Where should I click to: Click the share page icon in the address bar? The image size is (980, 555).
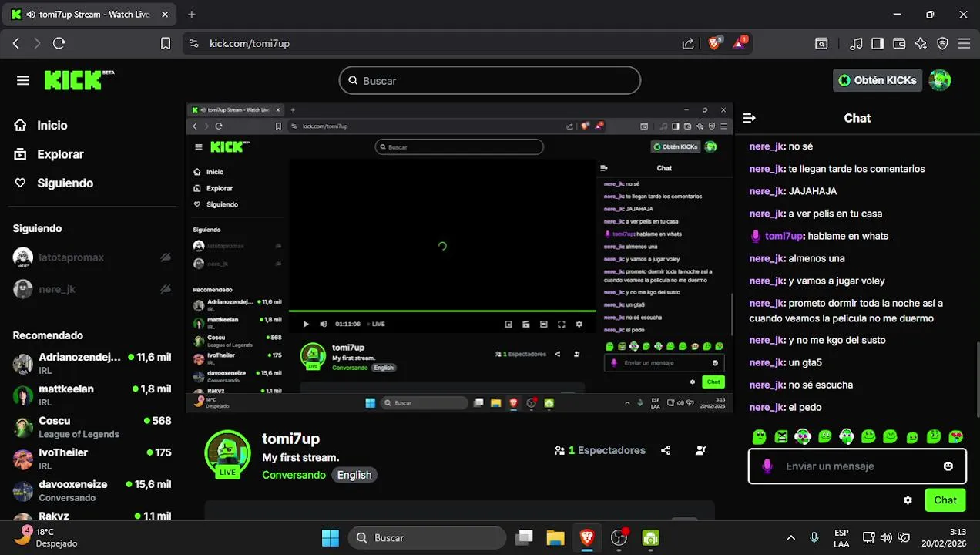pos(688,44)
